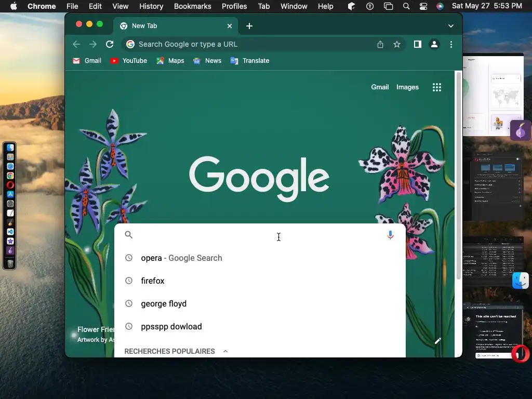This screenshot has width=532, height=399.
Task: Open the Bookmarks menu
Action: pyautogui.click(x=192, y=6)
